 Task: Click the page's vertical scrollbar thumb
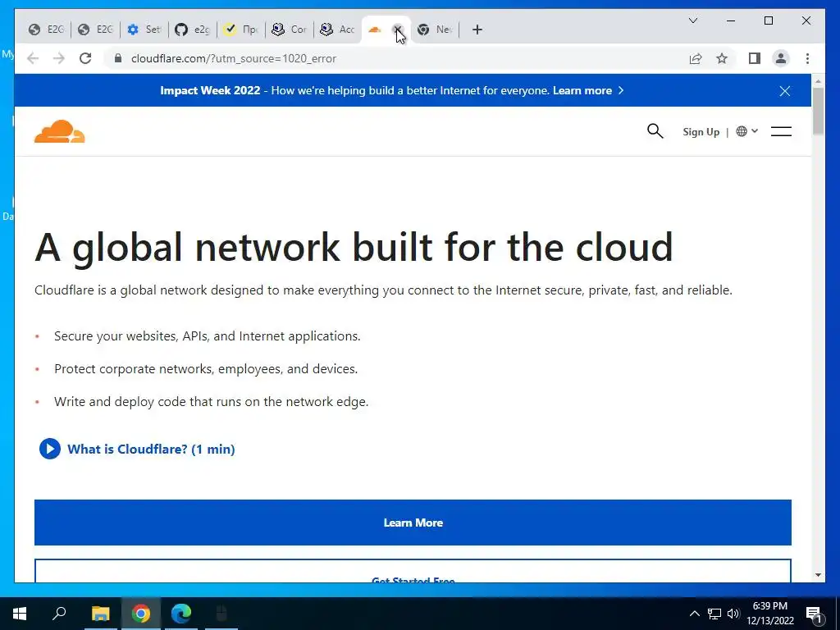click(818, 111)
